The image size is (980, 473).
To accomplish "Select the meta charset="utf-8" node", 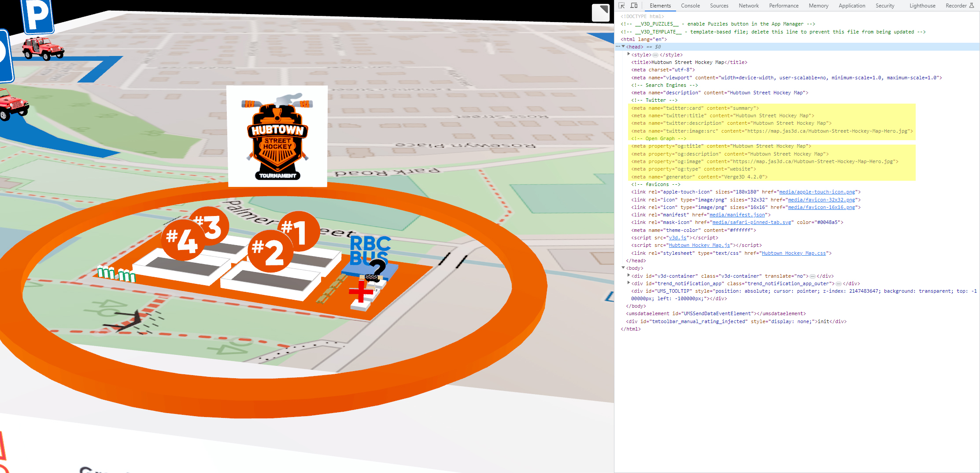I will [x=663, y=70].
